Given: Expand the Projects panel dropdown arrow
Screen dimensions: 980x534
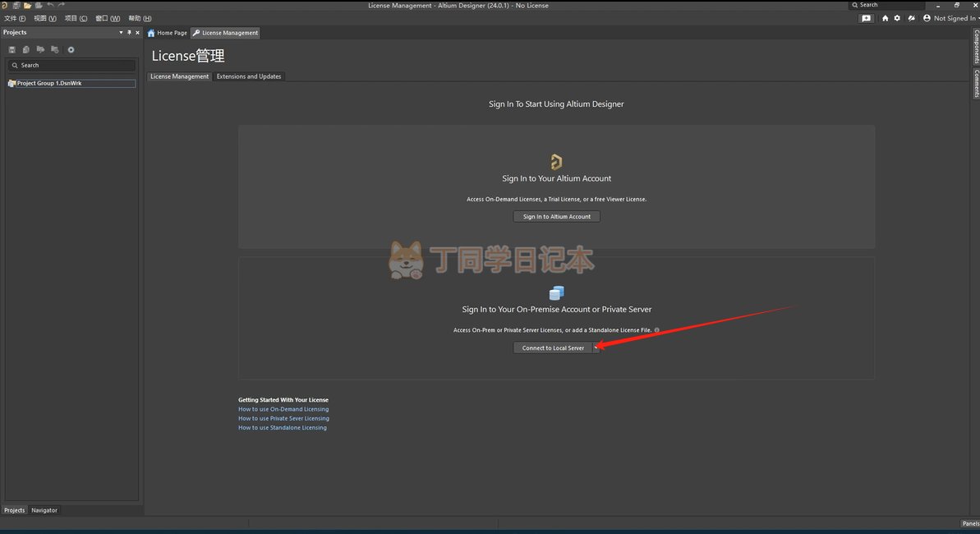Looking at the screenshot, I should click(121, 33).
